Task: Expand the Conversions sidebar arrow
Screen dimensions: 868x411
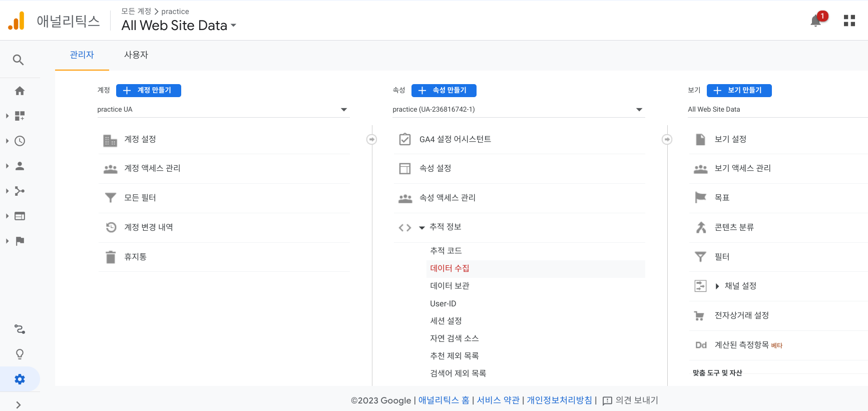Action: (7, 241)
